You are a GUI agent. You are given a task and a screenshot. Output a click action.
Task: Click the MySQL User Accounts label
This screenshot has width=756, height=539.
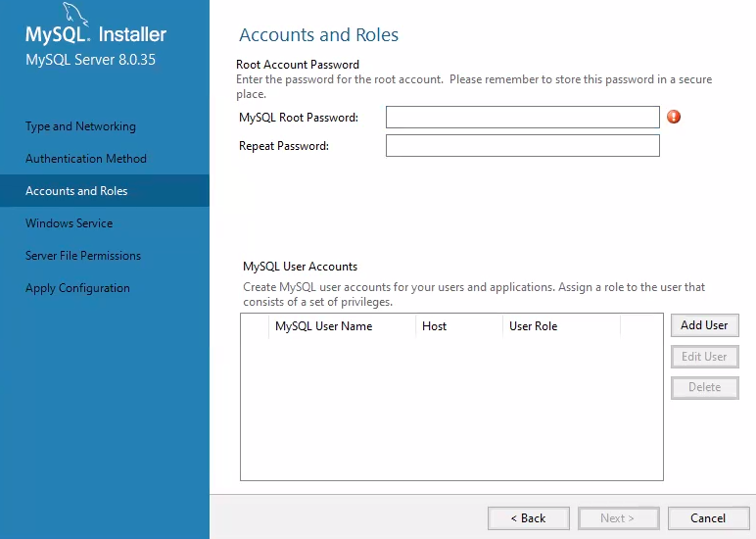pos(300,267)
